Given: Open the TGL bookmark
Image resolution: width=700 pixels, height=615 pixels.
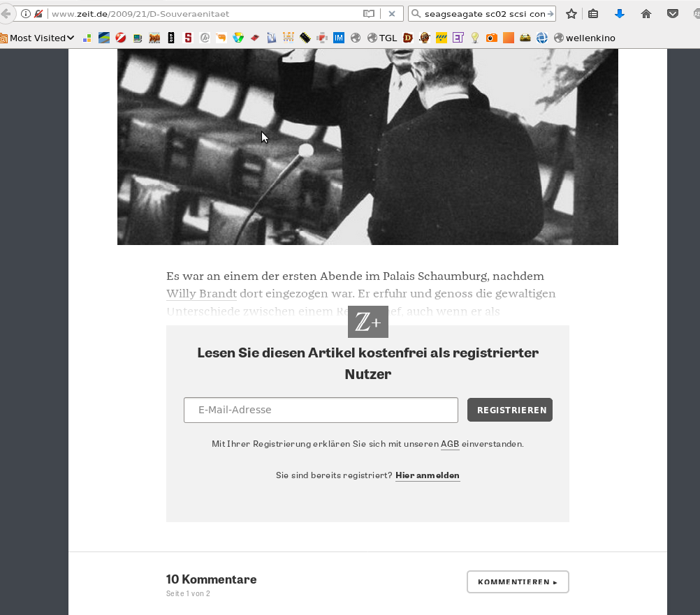Looking at the screenshot, I should point(382,38).
